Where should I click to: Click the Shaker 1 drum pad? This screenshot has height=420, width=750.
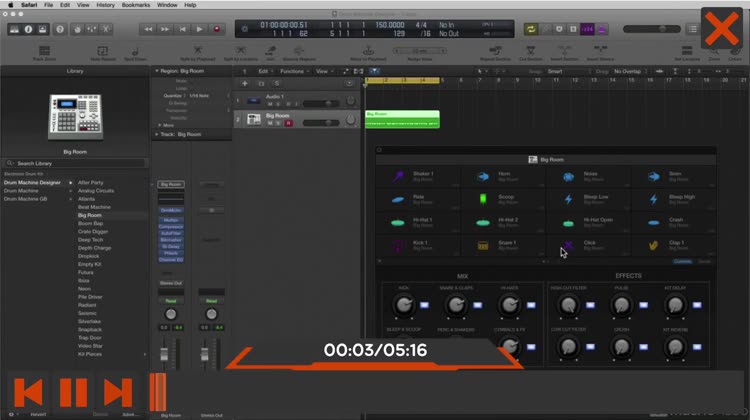tap(418, 177)
